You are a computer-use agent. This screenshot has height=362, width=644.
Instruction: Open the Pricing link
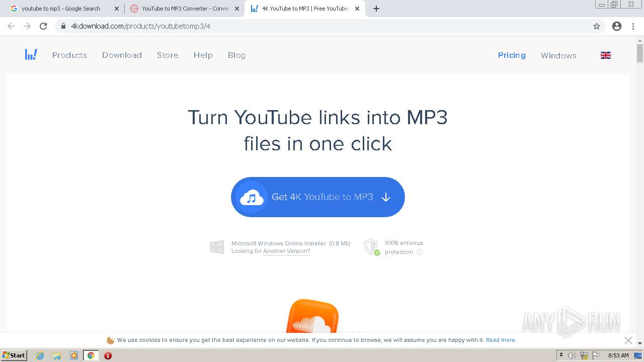tap(512, 55)
